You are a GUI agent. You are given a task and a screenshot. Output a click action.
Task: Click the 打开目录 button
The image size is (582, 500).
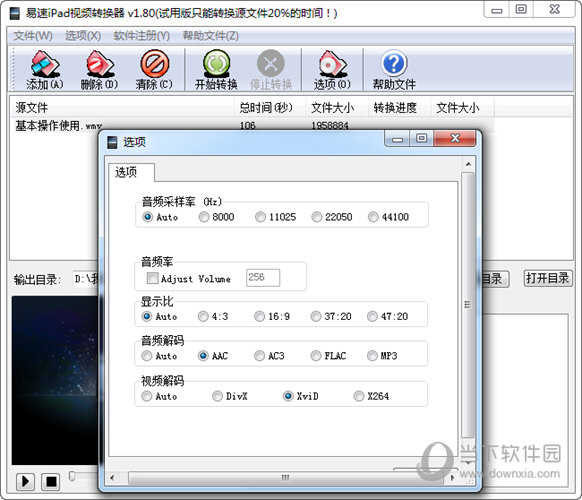click(x=547, y=278)
